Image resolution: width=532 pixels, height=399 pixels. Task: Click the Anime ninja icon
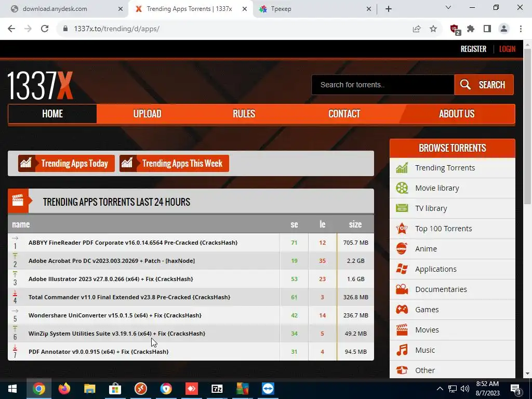[402, 249]
